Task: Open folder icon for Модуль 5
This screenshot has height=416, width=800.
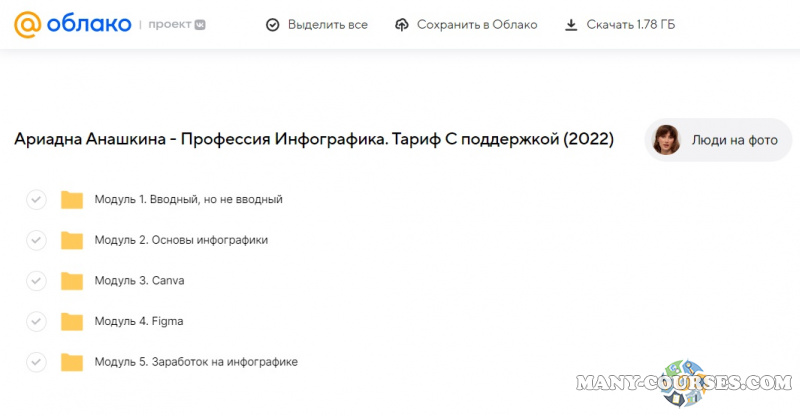Action: click(72, 362)
